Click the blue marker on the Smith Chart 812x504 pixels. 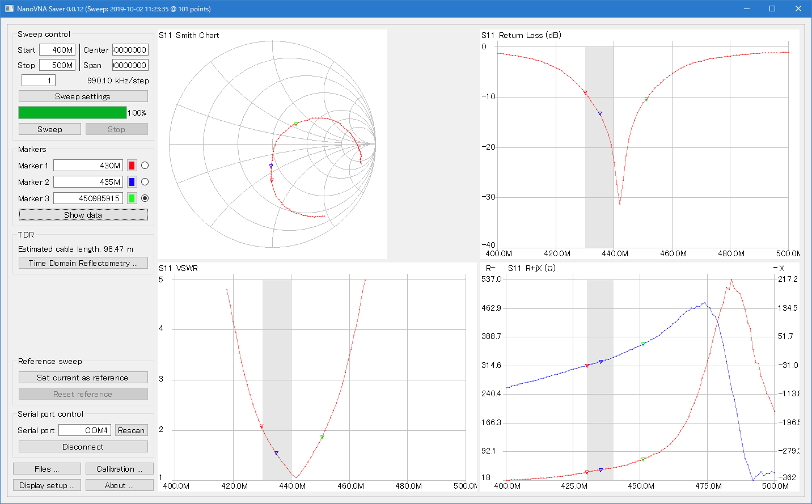pos(271,166)
